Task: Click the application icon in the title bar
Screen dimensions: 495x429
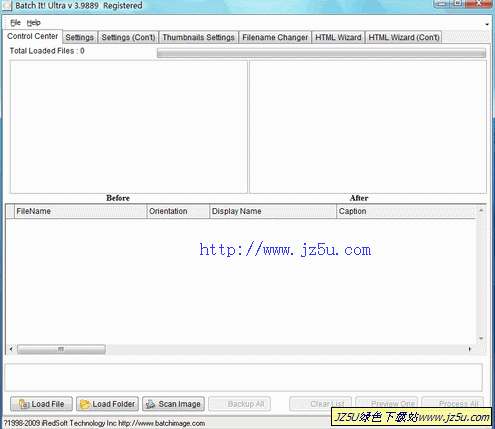Action: tap(7, 6)
